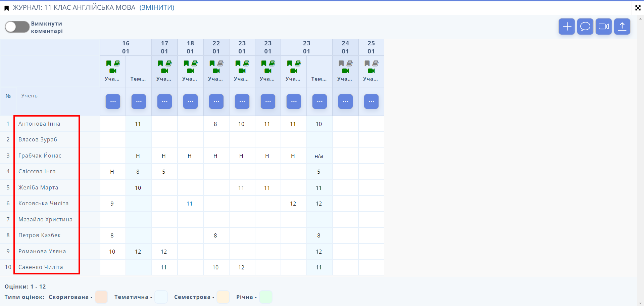Open student 'Котовська Чиліта'
Image resolution: width=644 pixels, height=306 pixels.
pos(43,203)
